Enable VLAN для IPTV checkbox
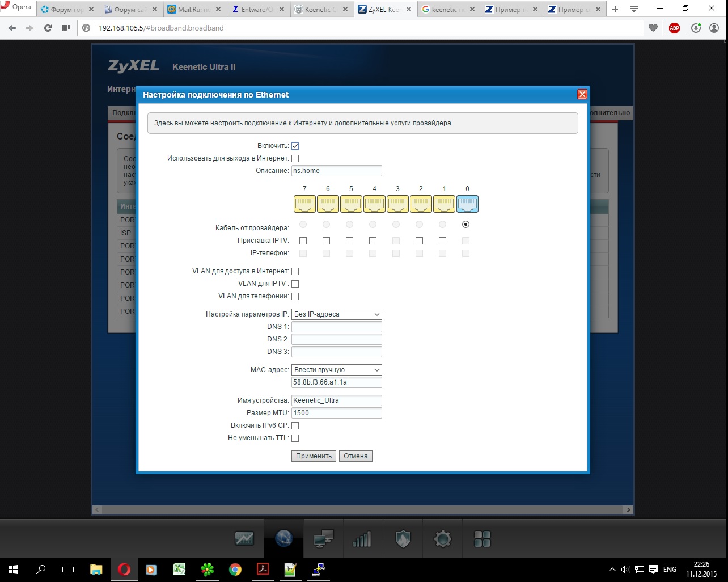 pos(295,284)
